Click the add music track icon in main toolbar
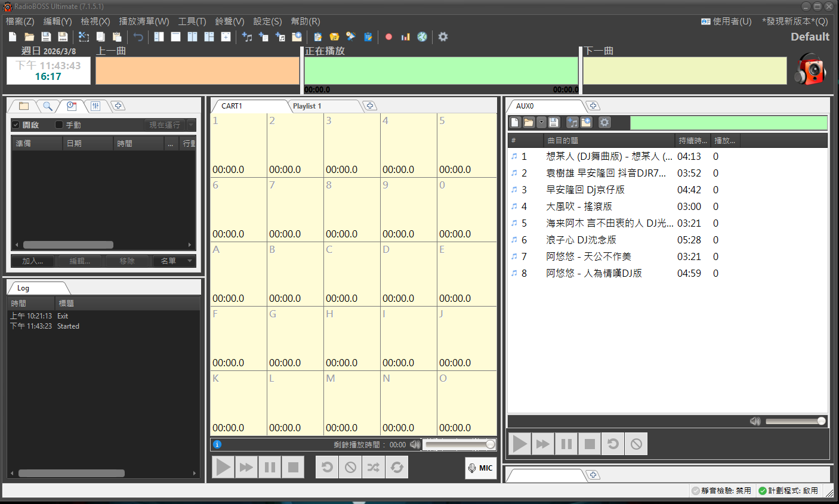Image resolution: width=839 pixels, height=504 pixels. tap(247, 37)
